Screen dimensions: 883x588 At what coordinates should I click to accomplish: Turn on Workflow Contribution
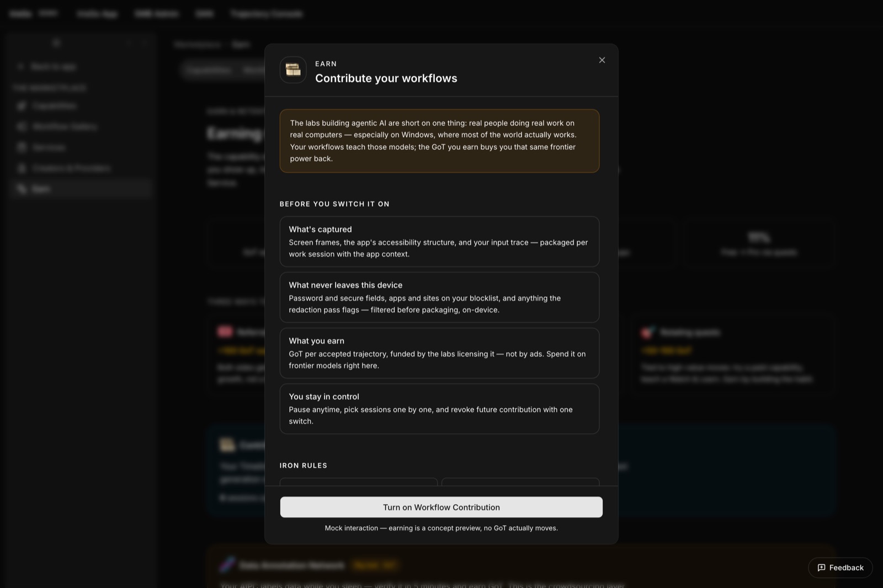(441, 507)
